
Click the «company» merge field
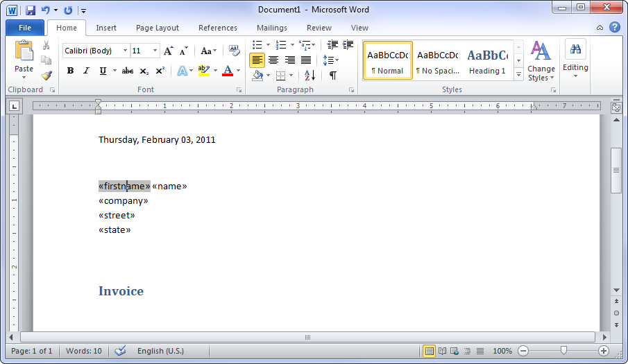point(124,201)
